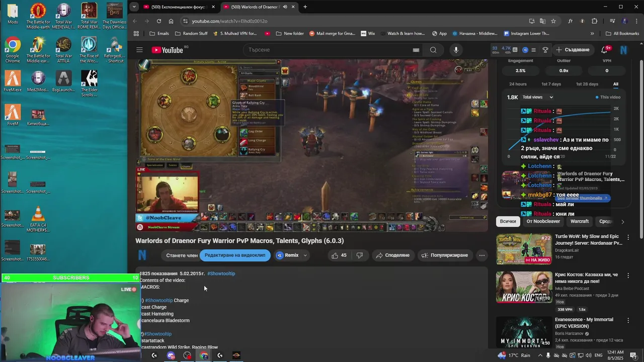The width and height of the screenshot is (644, 362).
Task: Mute the Warlords of Draenor tab audio
Action: [285, 7]
